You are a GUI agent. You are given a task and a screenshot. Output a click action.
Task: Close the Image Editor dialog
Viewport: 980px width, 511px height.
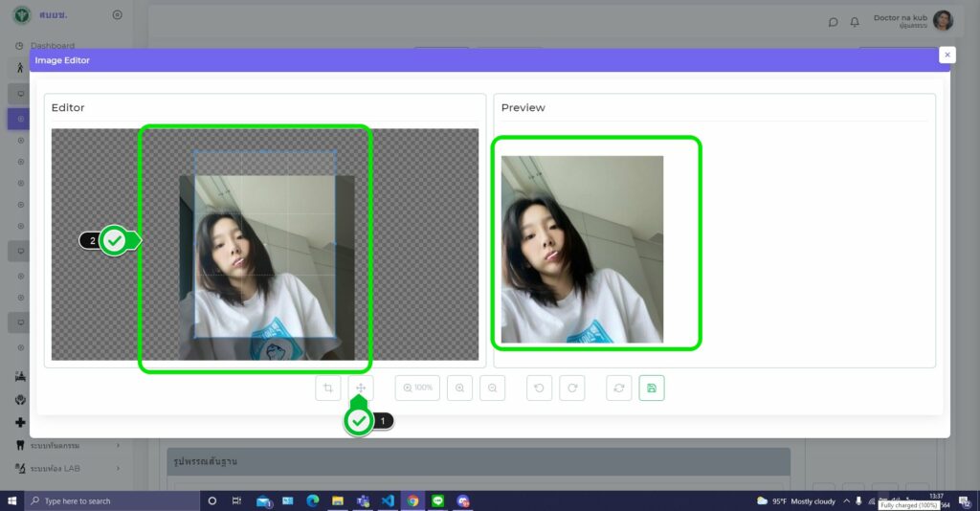tap(947, 56)
